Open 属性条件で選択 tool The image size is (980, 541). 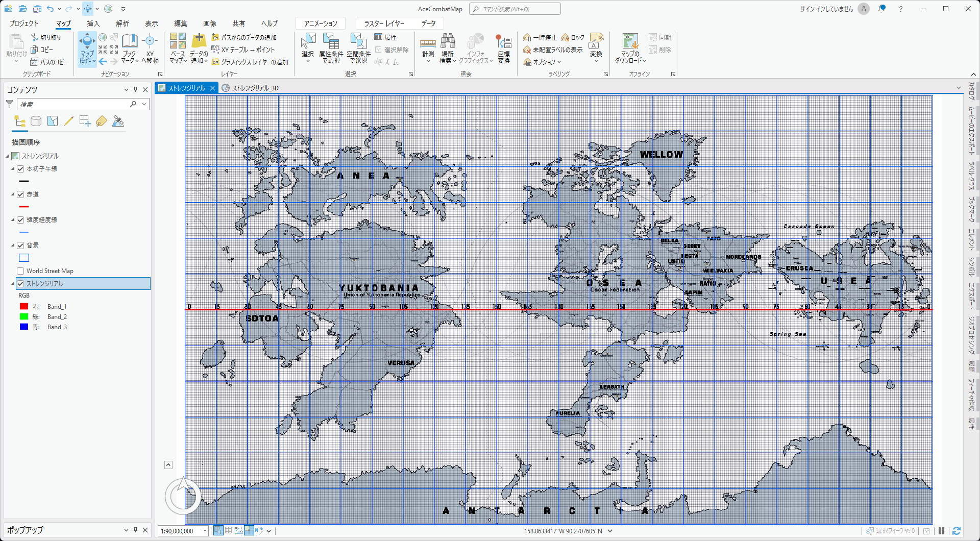tap(331, 48)
